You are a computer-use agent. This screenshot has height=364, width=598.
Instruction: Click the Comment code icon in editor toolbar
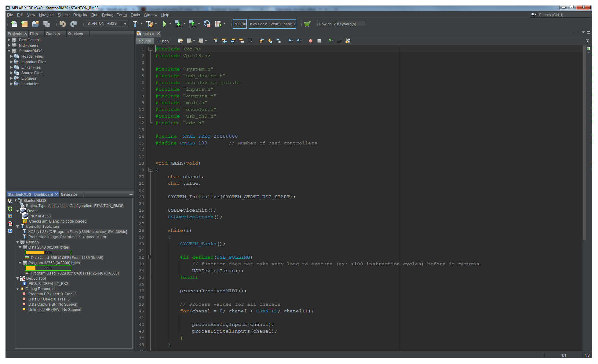click(x=330, y=41)
